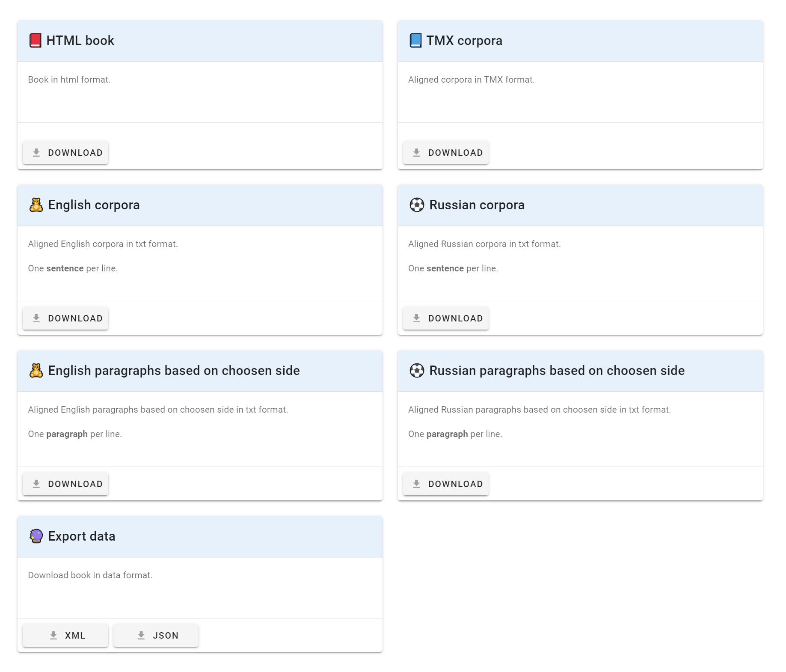The image size is (786, 672).
Task: Export the book as XML
Action: pyautogui.click(x=65, y=636)
